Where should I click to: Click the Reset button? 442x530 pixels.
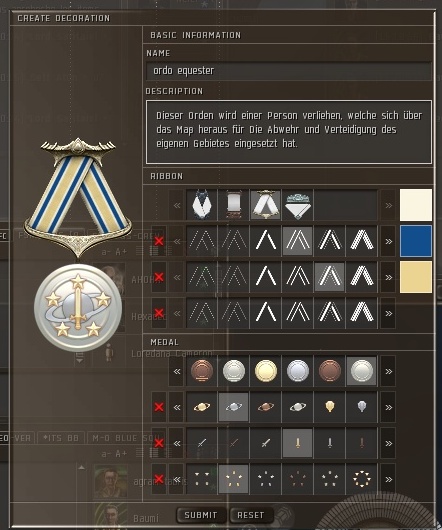click(x=251, y=515)
